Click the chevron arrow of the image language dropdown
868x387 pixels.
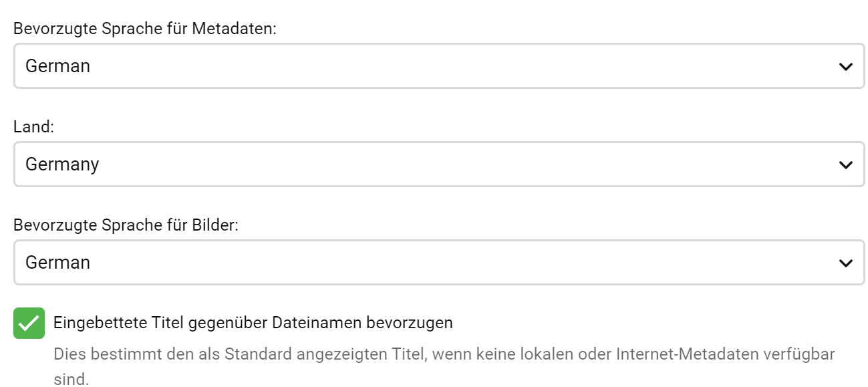point(845,263)
